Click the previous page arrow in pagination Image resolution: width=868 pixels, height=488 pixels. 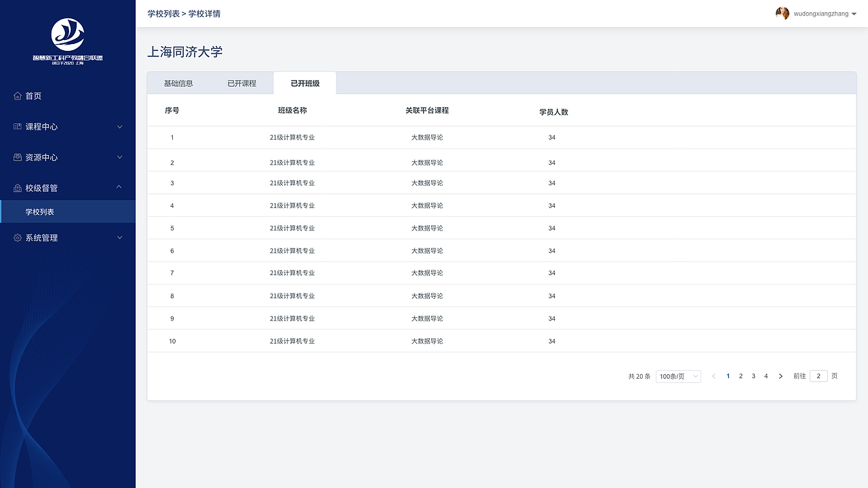pyautogui.click(x=713, y=375)
